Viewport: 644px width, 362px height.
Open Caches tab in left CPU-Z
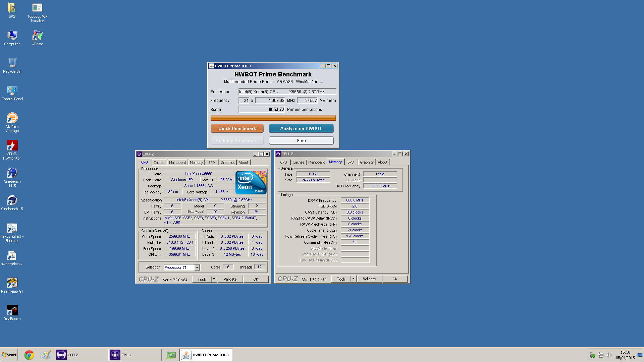click(159, 163)
